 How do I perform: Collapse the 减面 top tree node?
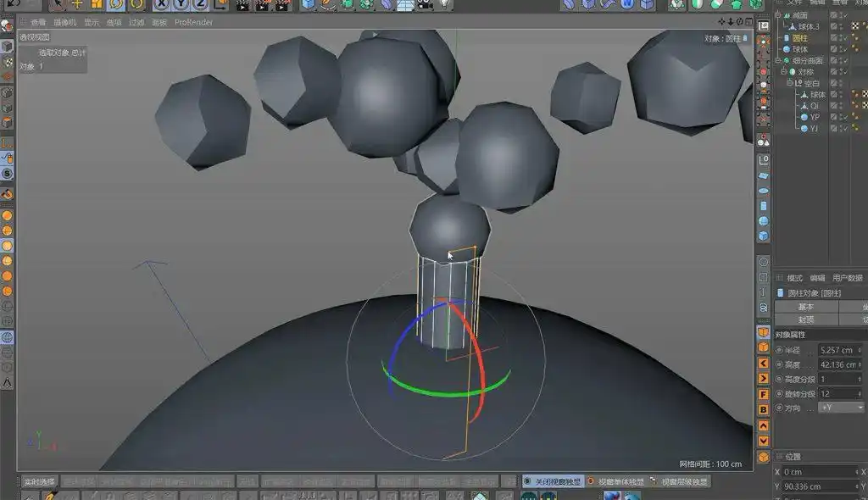pyautogui.click(x=778, y=15)
